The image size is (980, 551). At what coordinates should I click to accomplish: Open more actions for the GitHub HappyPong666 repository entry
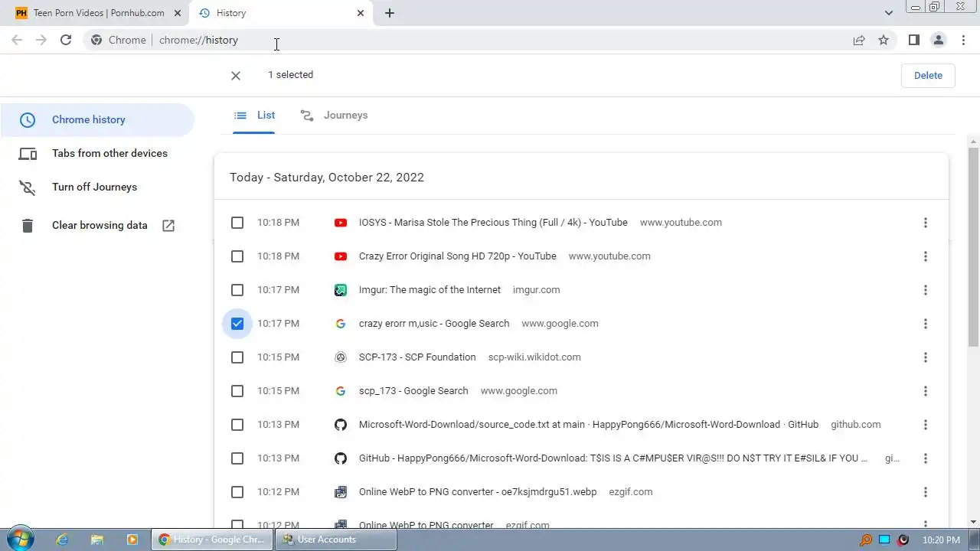(925, 458)
